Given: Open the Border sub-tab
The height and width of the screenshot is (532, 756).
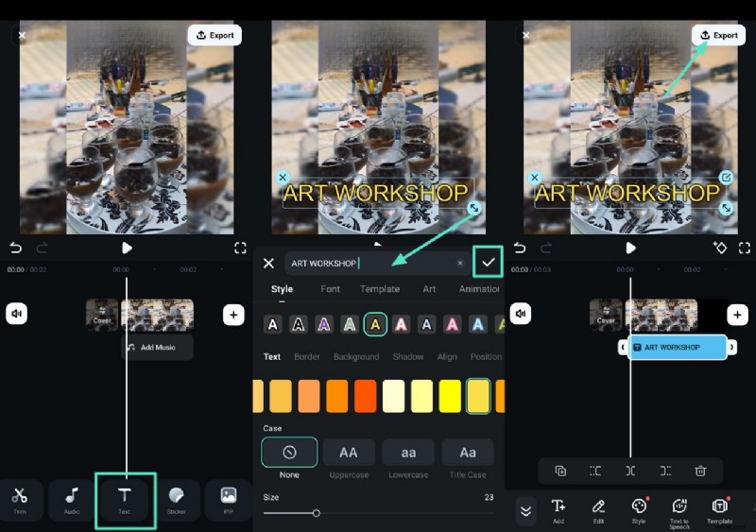Looking at the screenshot, I should [x=307, y=357].
